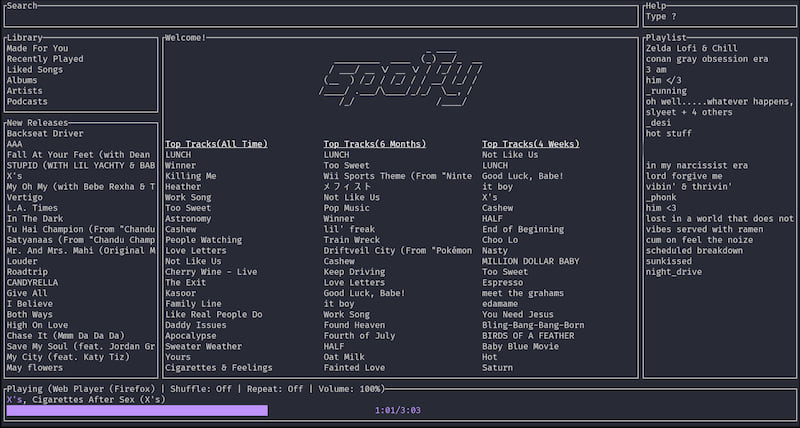Select Pop Music in 6 Months tracks
Viewport: 800px width, 428px height.
(x=346, y=208)
